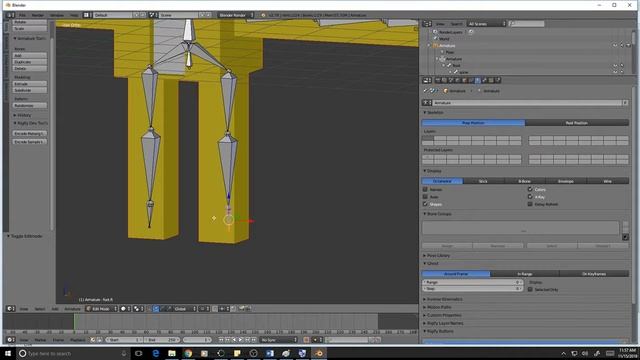Open the Blender Render engine dropdown
Image resolution: width=640 pixels, height=360 pixels.
(x=236, y=15)
